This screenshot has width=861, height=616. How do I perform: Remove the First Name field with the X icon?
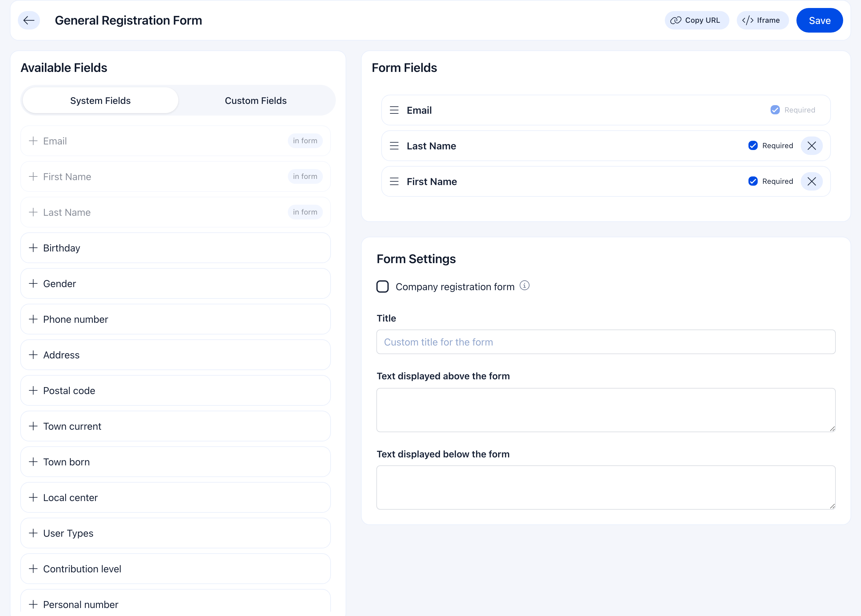(x=812, y=181)
